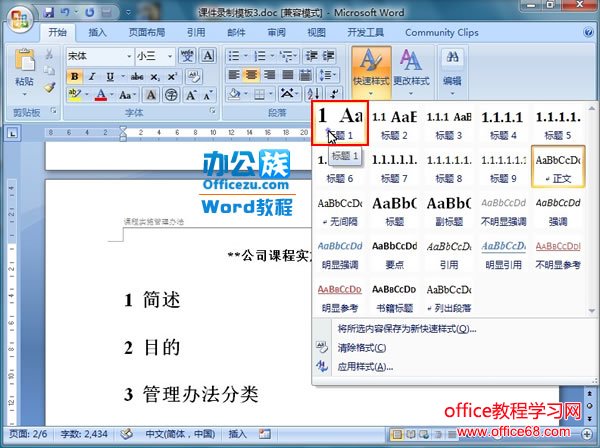Save the document from Quick Access Toolbar
This screenshot has height=448, width=600.
(48, 13)
